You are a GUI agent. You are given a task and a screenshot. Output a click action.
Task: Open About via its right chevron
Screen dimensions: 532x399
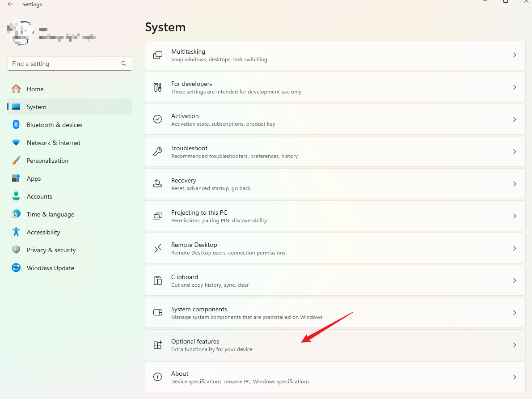[515, 377]
